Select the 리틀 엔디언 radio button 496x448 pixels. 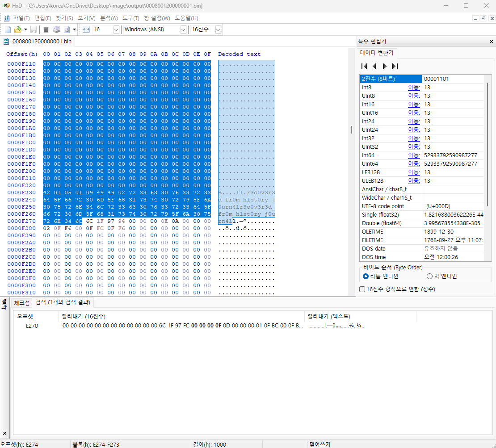coord(366,276)
